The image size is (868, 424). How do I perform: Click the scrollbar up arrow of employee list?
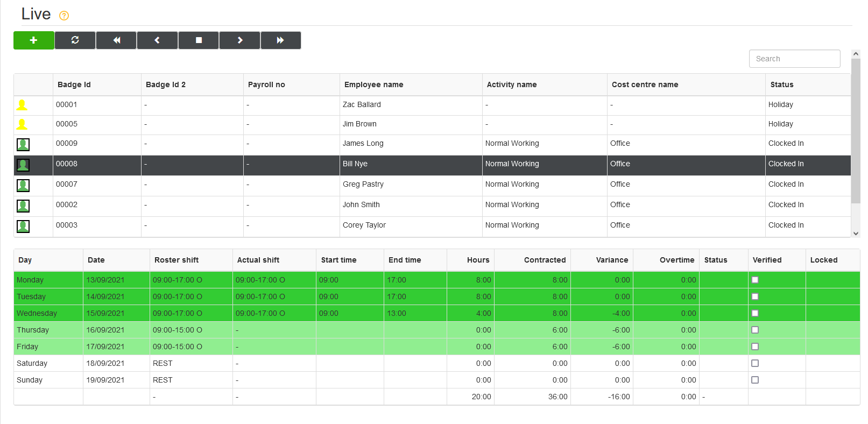click(856, 54)
